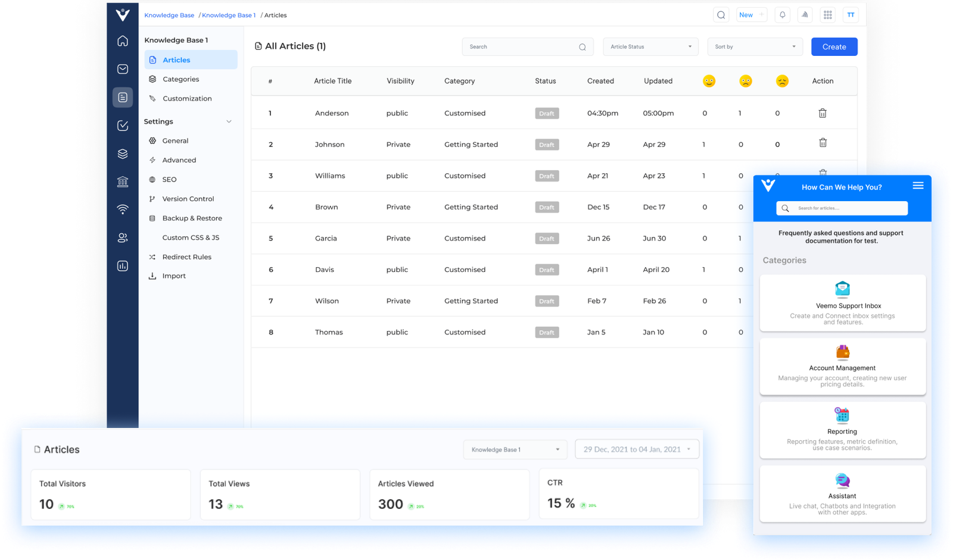
Task: Select Categories in the side menu
Action: coord(180,79)
